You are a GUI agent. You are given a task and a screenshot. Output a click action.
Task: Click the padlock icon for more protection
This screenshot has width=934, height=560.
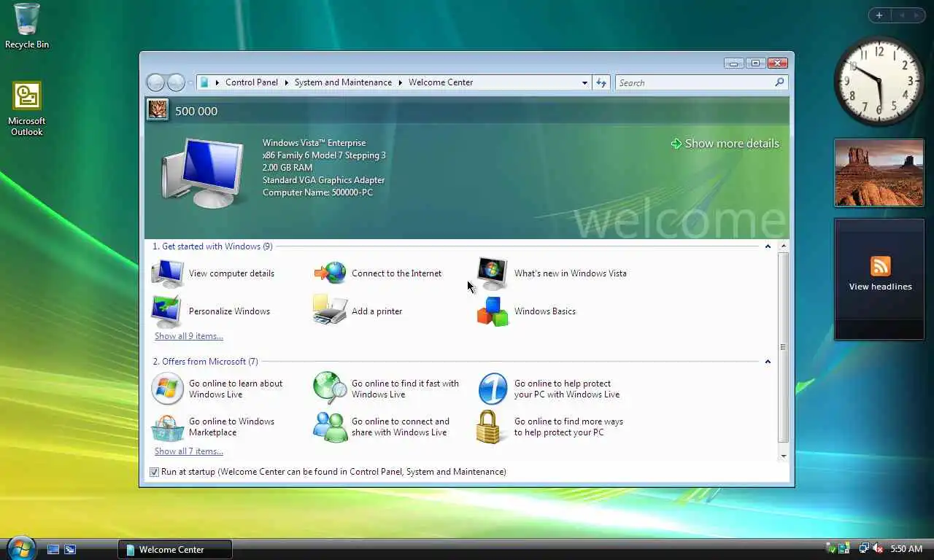pyautogui.click(x=488, y=427)
